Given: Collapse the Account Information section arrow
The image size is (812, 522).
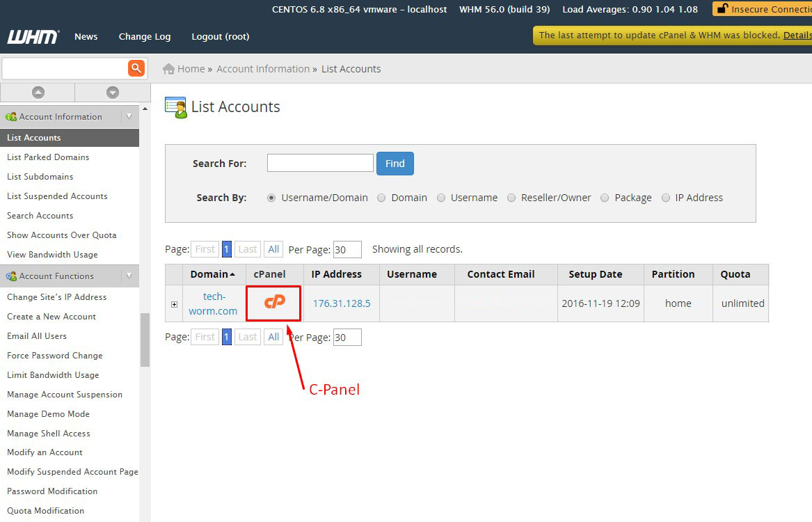Looking at the screenshot, I should tap(129, 116).
